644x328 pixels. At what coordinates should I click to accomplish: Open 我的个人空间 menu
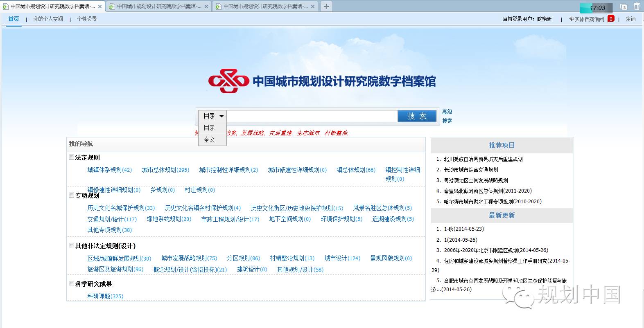click(48, 19)
